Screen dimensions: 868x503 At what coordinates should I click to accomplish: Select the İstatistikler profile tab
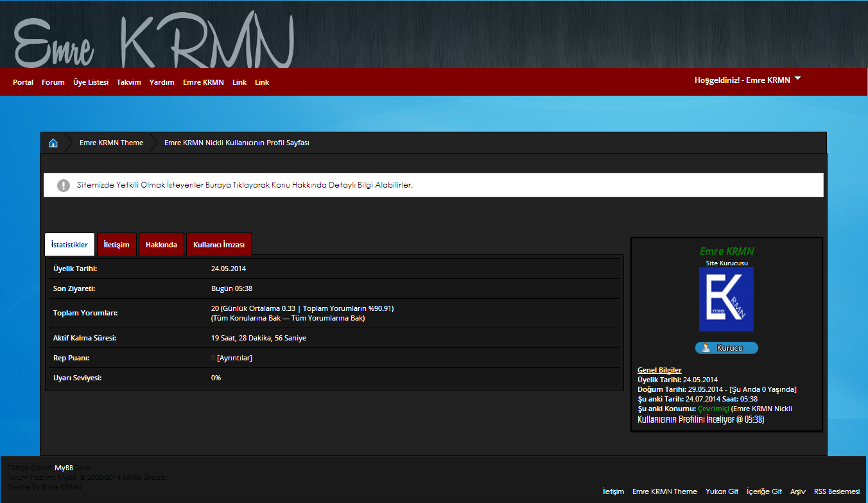point(70,245)
